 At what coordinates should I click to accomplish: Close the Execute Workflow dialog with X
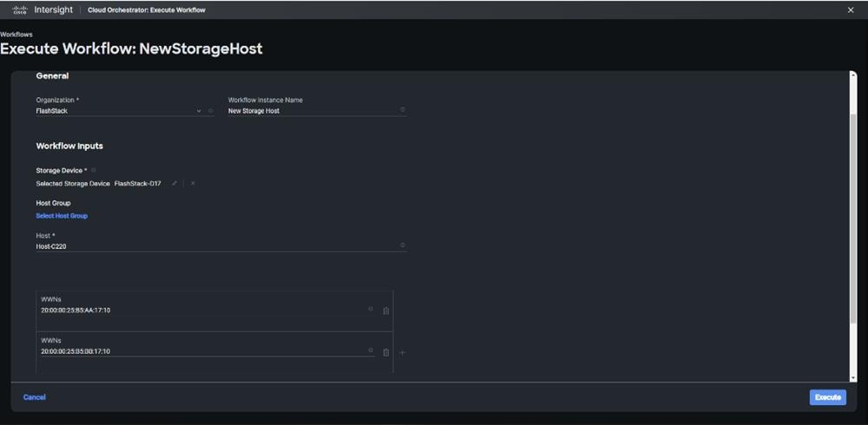851,10
